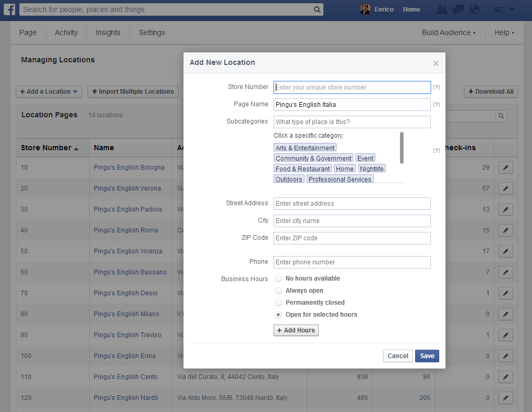
Task: Edit Pingu's English Nardò with pencil icon
Action: 506,398
